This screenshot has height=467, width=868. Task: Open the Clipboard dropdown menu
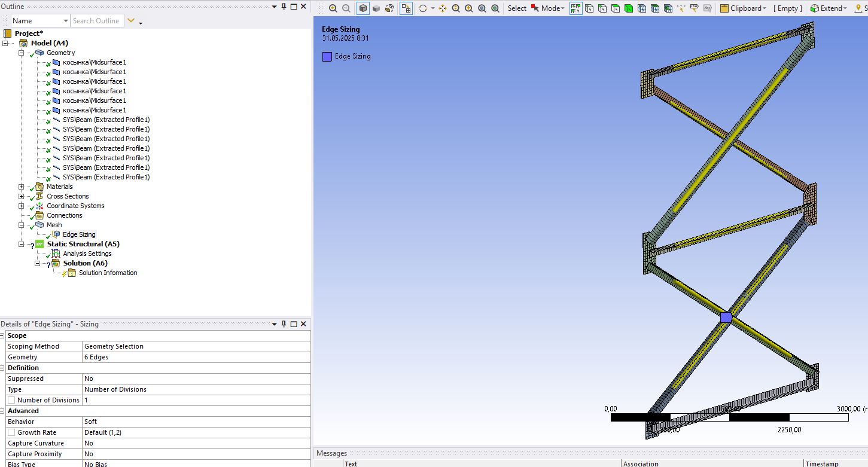743,8
